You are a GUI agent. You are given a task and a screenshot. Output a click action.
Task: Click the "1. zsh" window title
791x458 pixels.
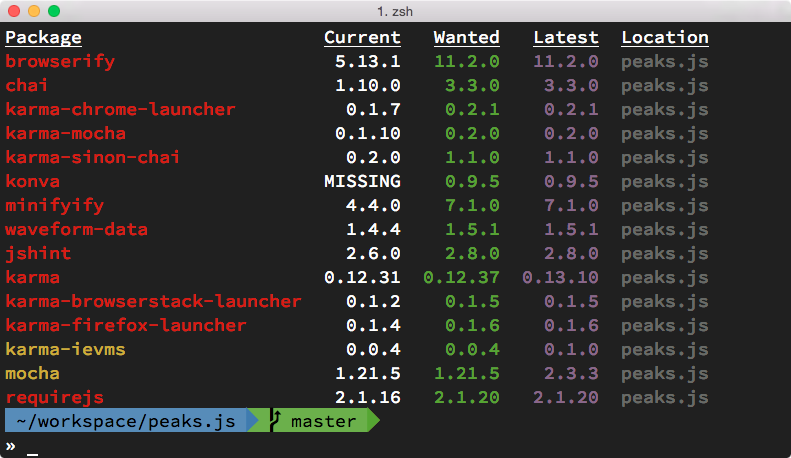(395, 11)
